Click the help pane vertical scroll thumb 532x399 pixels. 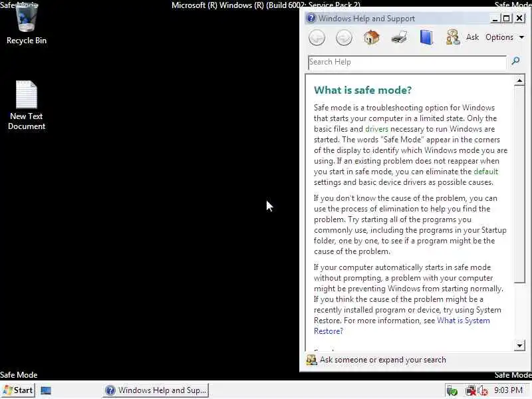click(519, 184)
